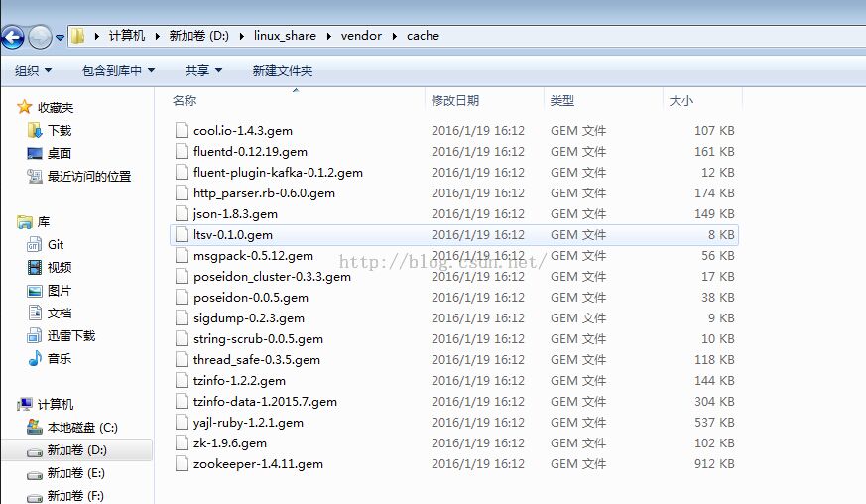
Task: Open the 共享 menu
Action: tap(203, 70)
